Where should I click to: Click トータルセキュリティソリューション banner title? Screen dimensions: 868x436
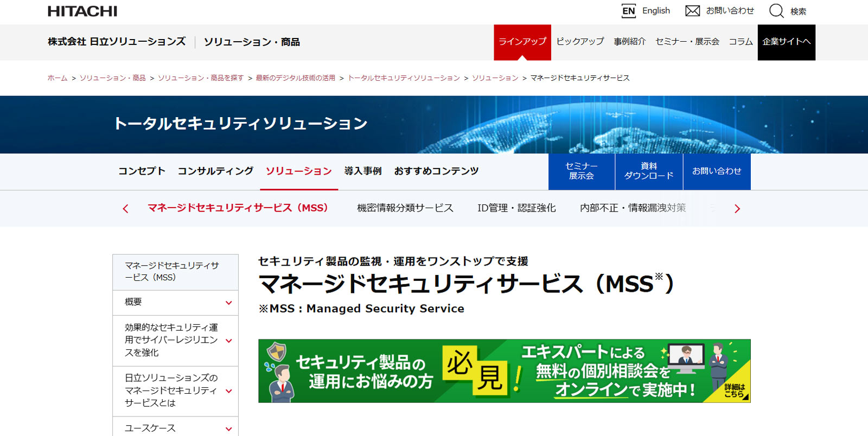[x=241, y=124]
